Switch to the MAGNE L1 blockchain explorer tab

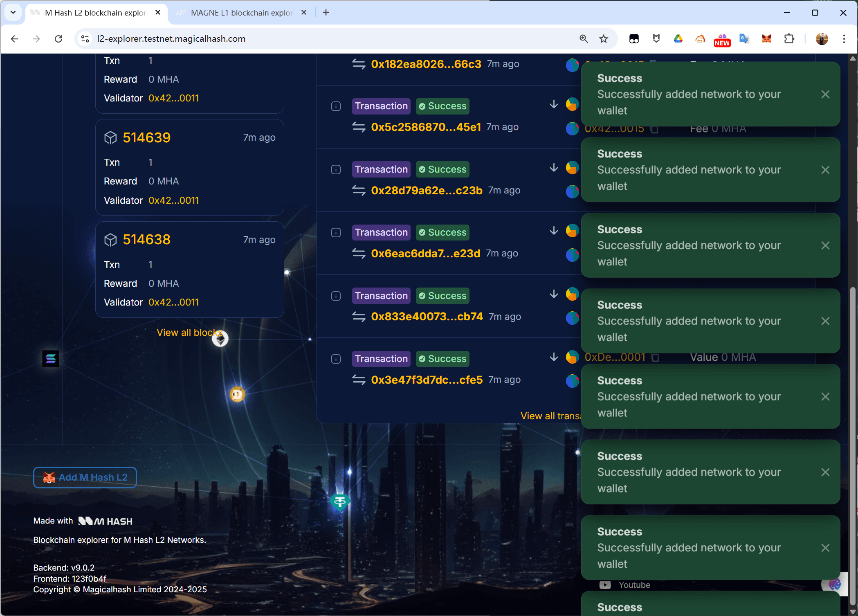(241, 13)
